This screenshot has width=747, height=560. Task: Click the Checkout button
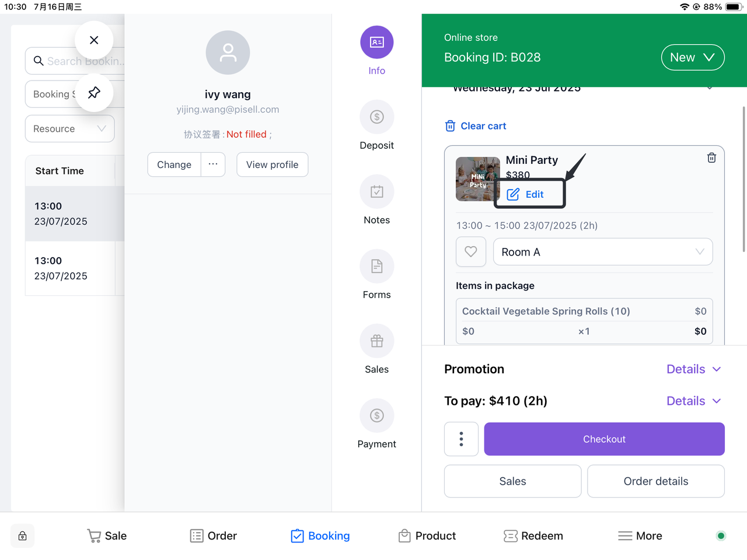tap(604, 439)
